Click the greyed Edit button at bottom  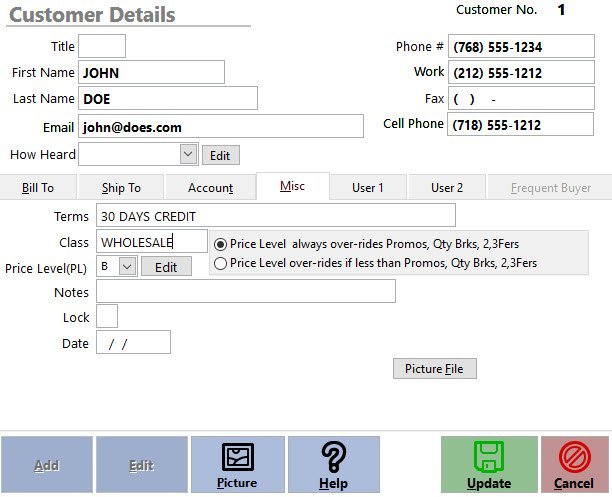(x=142, y=465)
